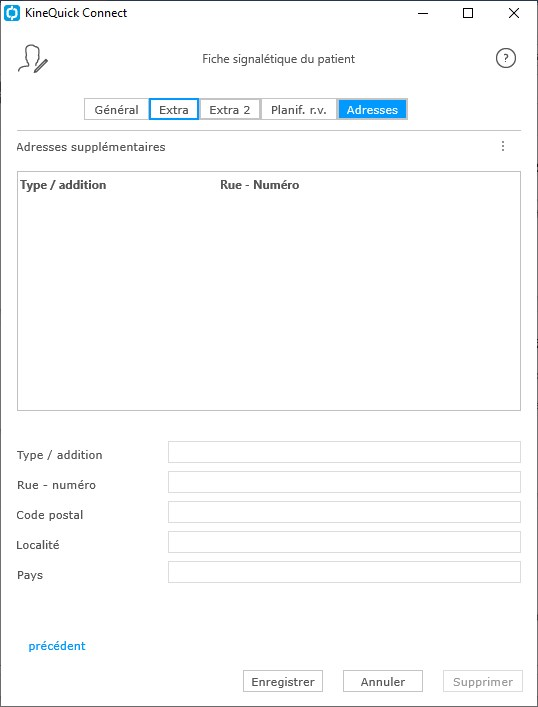Focus the Rue - numéro text field
The height and width of the screenshot is (707, 538).
click(x=344, y=482)
